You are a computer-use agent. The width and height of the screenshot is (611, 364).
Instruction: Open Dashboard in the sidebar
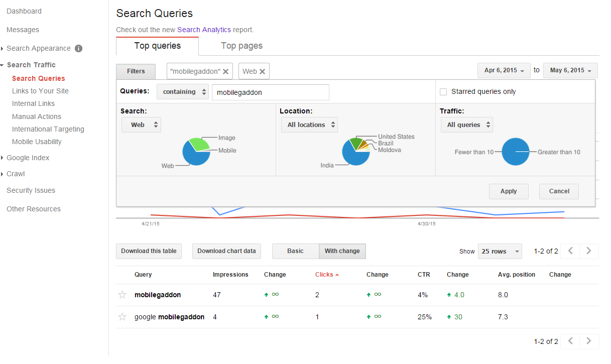click(x=24, y=11)
